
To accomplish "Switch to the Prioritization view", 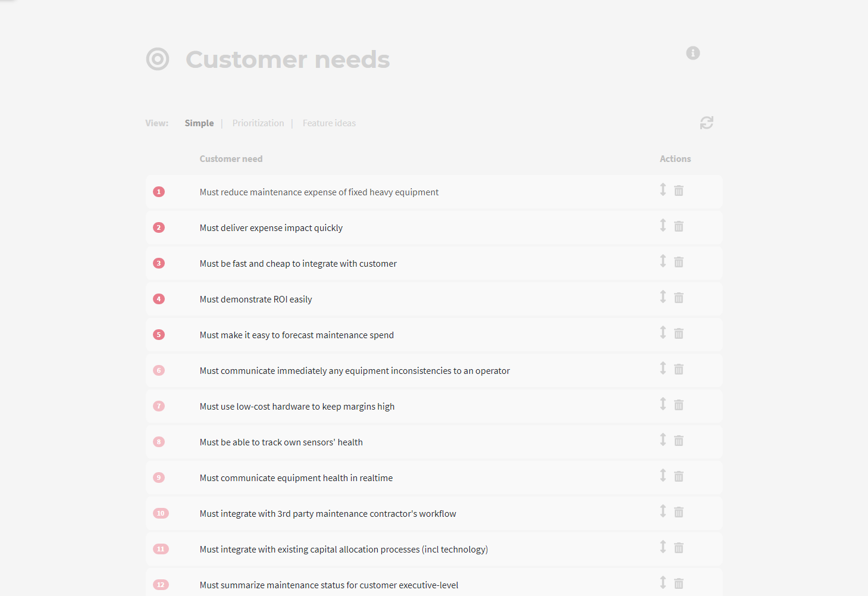I will 258,123.
